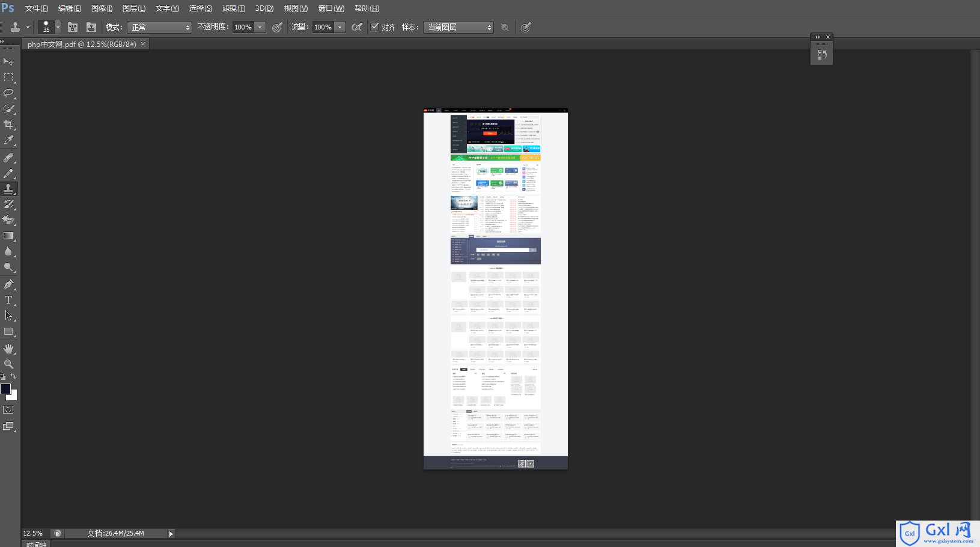
Task: Expand the toolbox to two columns
Action: click(x=2, y=41)
